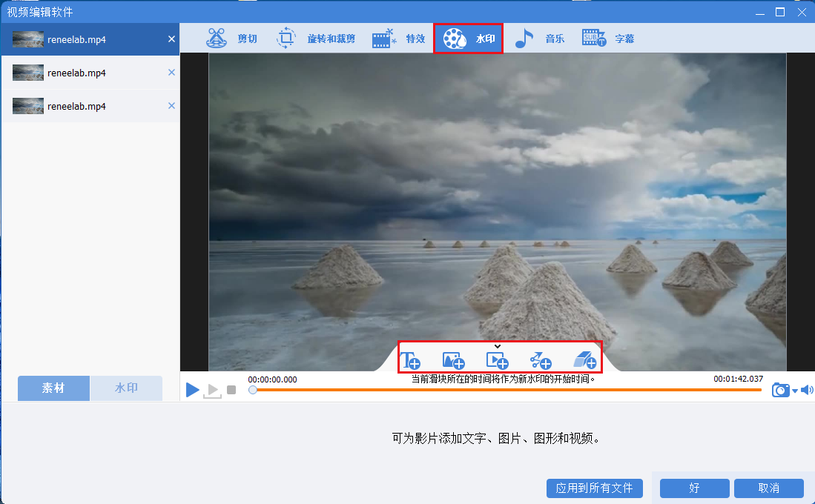Minimize the 视频编辑软件 window
The image size is (815, 504).
pyautogui.click(x=760, y=12)
